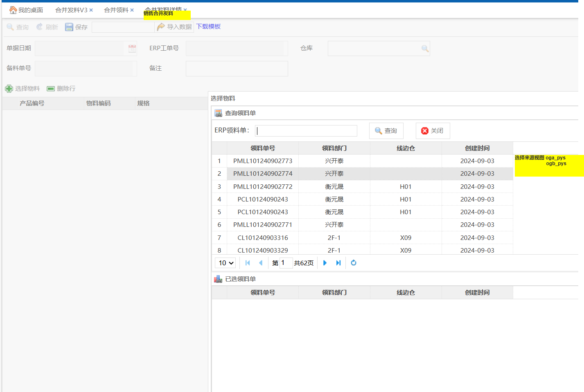
Task: Open the page size dropdown showing 10
Action: (225, 263)
